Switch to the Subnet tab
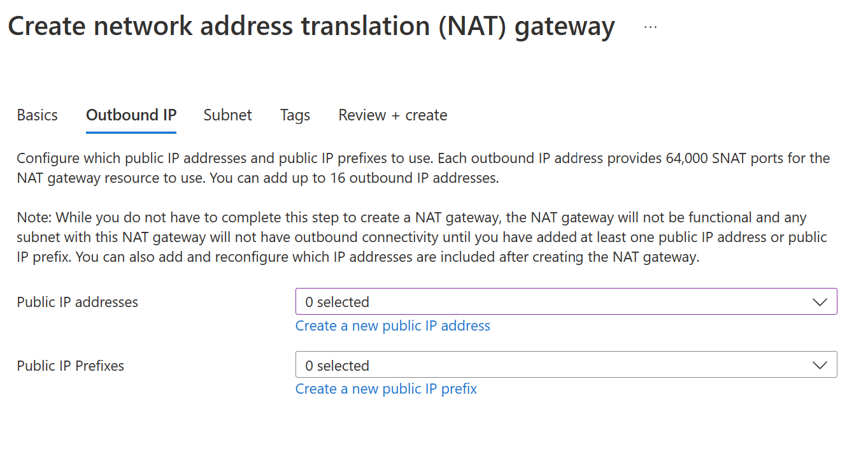 (227, 115)
